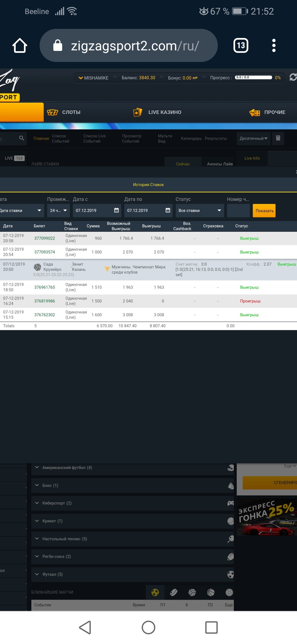Screen dimensions: 297x644
Task: Open the browser tabs counter
Action: 241,45
